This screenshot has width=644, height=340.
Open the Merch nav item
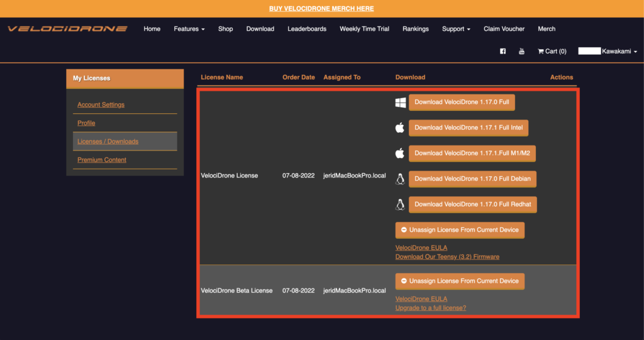click(x=547, y=29)
